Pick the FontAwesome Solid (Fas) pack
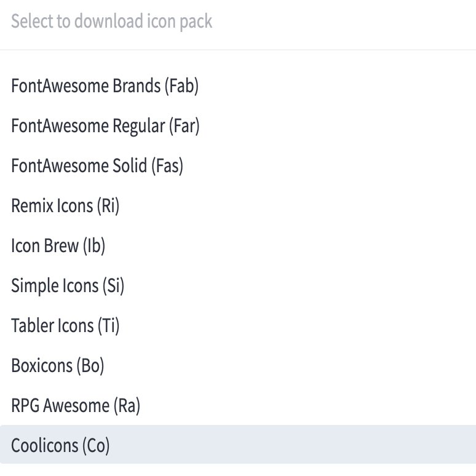 (x=97, y=166)
